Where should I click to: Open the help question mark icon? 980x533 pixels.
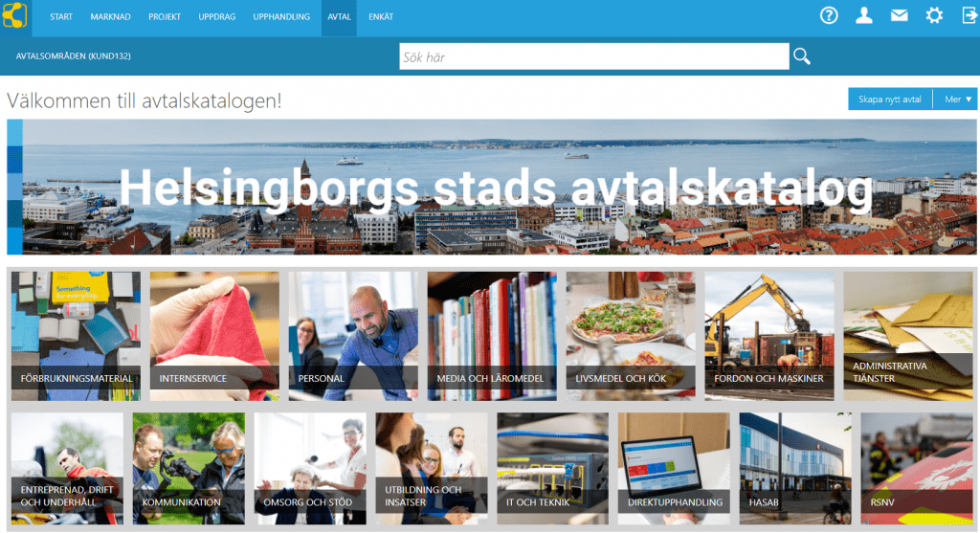pos(829,15)
